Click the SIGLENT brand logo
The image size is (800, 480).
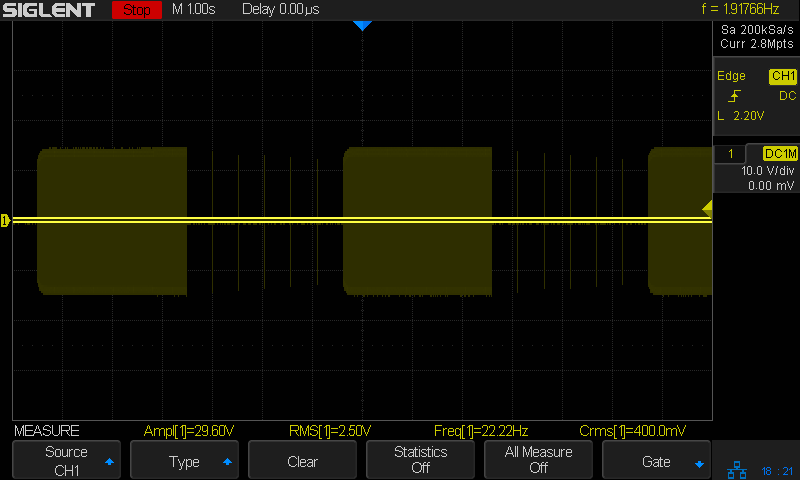(48, 10)
